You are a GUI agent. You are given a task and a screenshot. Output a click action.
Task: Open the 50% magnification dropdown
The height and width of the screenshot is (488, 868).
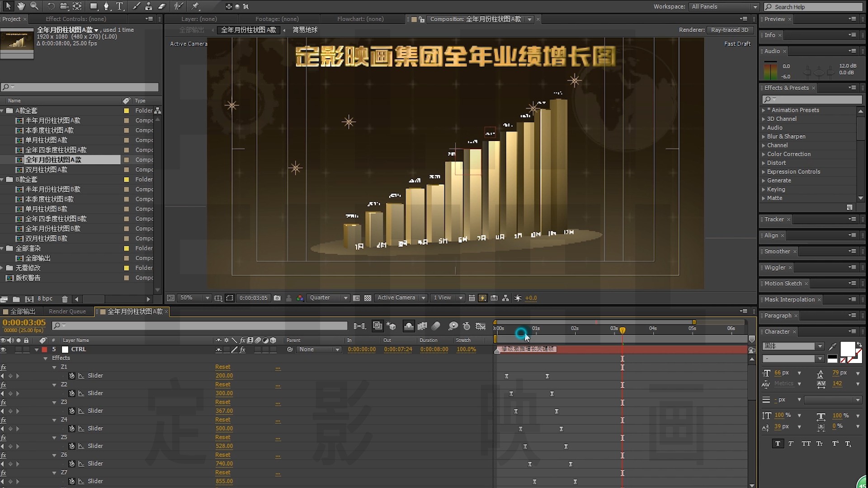click(194, 298)
